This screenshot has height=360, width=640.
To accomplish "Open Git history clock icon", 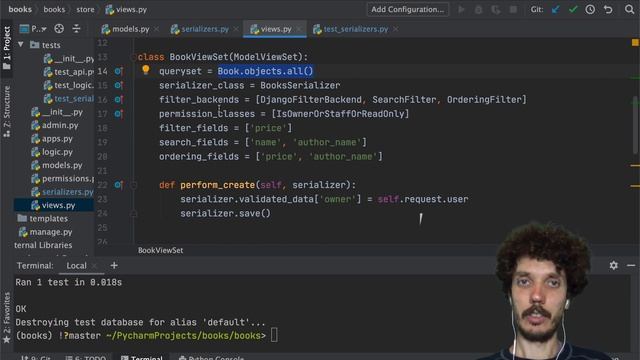I will [590, 9].
